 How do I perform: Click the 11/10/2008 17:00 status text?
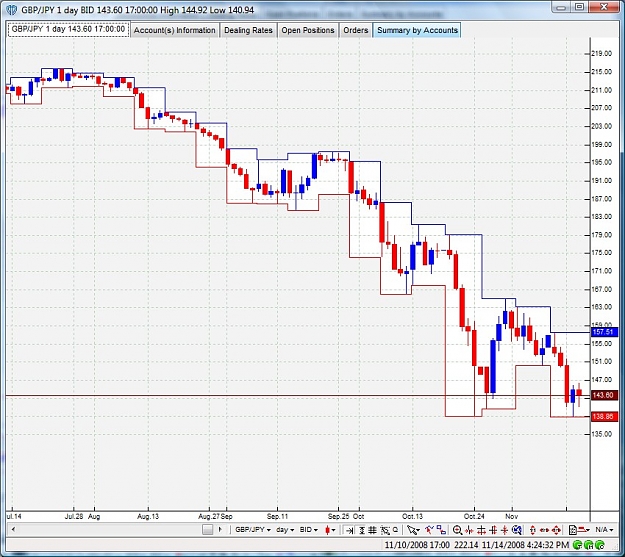[x=417, y=545]
